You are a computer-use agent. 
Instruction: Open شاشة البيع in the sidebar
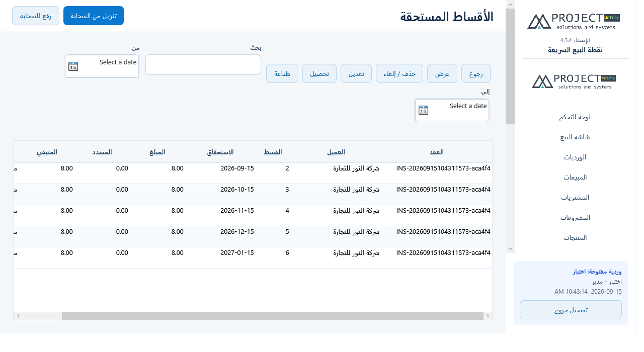click(574, 137)
